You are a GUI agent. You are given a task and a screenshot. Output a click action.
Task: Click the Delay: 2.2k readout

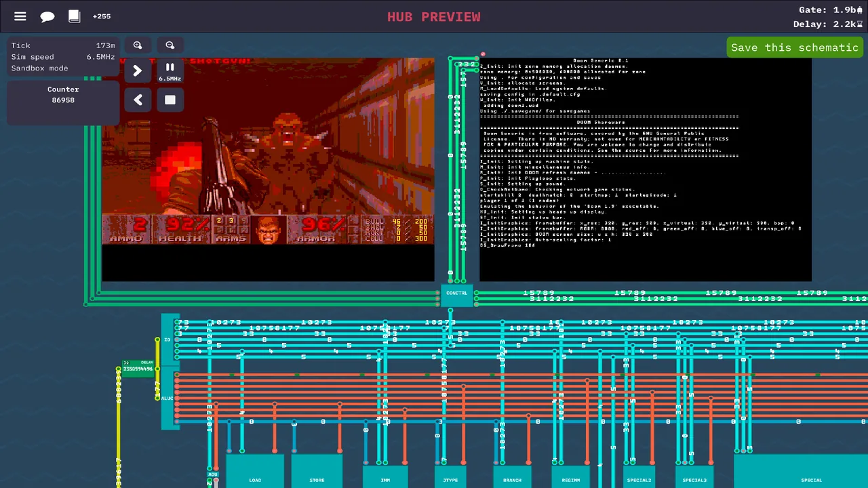tap(828, 24)
